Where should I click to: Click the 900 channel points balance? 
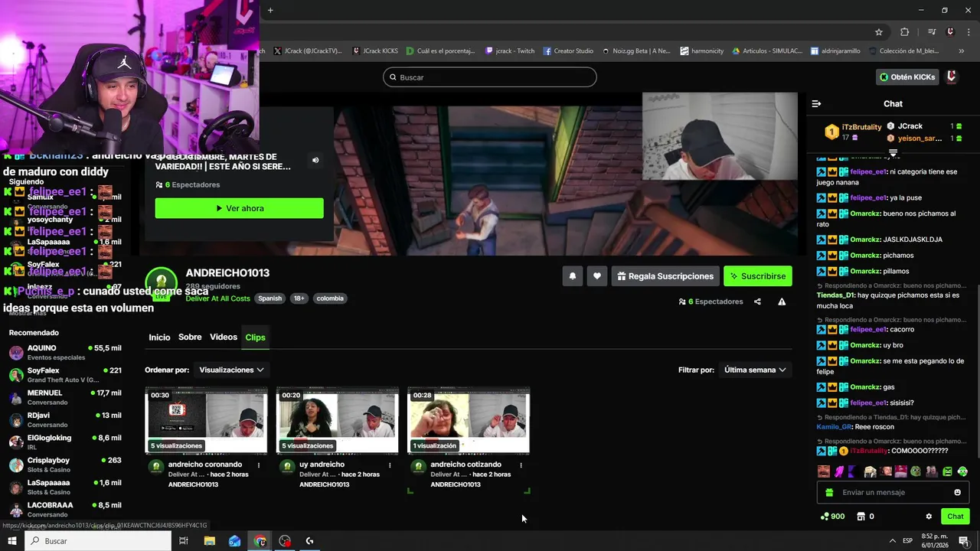pyautogui.click(x=832, y=517)
